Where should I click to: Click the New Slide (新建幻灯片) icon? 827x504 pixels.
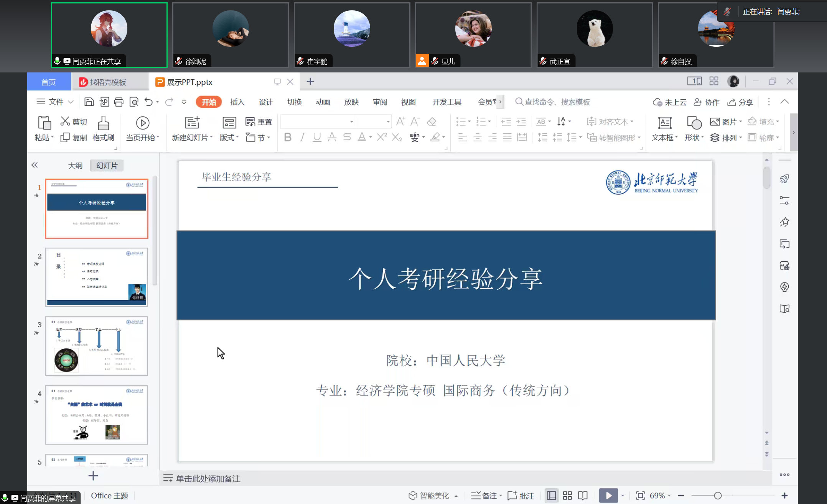click(x=192, y=123)
